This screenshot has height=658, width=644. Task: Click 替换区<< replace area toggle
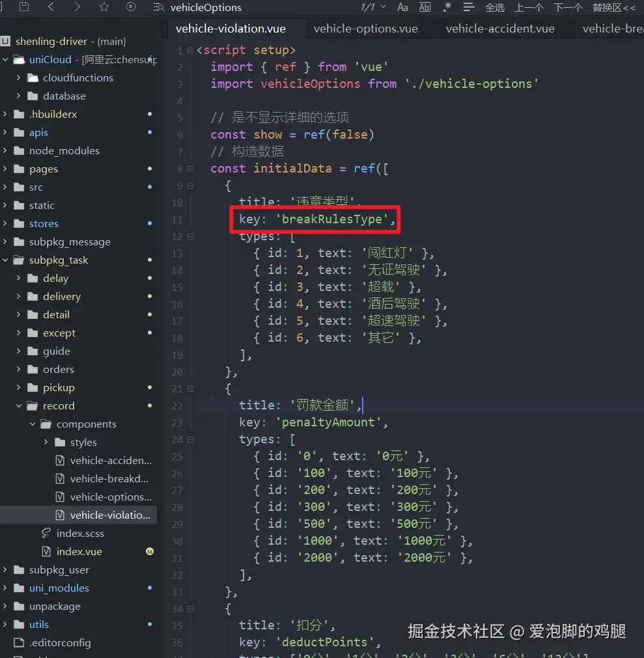coord(613,8)
